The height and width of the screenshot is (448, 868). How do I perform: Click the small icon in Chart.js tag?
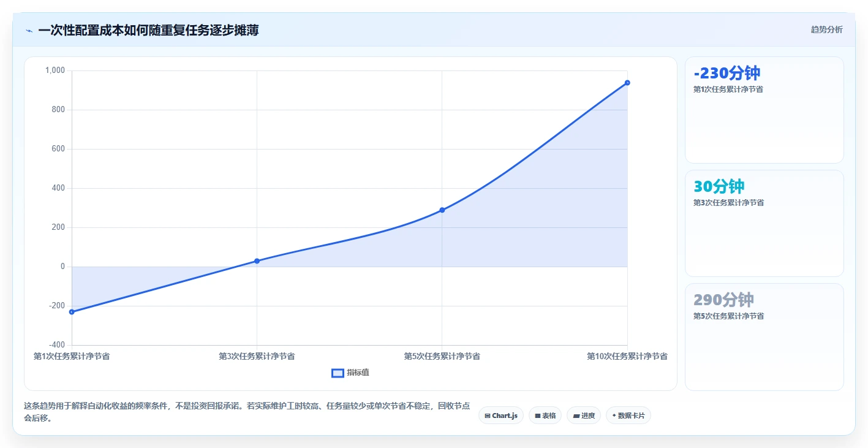488,416
